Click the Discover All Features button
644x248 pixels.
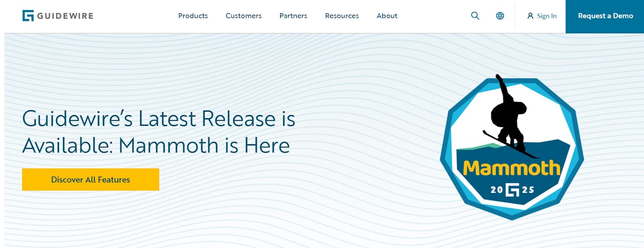coord(91,179)
